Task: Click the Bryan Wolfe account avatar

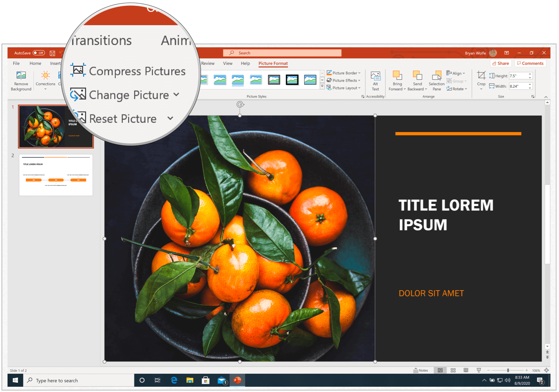Action: pyautogui.click(x=493, y=53)
